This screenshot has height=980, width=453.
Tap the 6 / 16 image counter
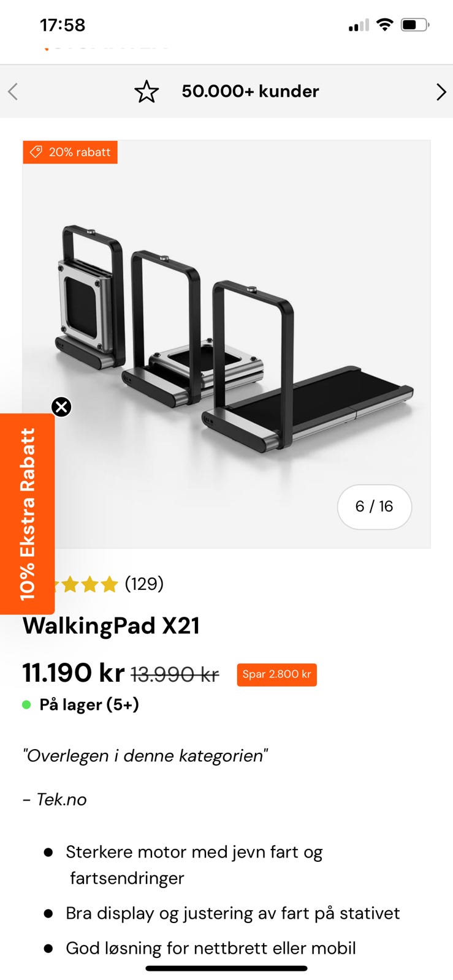374,507
